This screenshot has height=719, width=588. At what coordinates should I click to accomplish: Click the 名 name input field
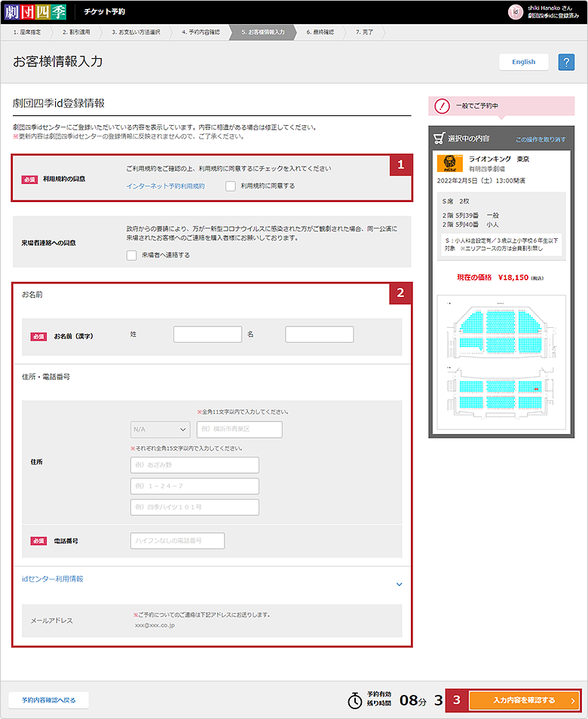pyautogui.click(x=319, y=335)
